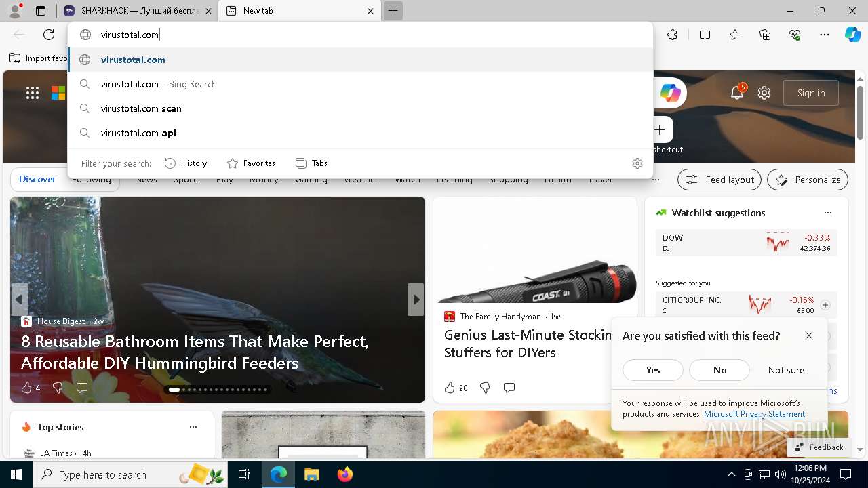Filter search by Tabs
This screenshot has width=868, height=488.
[311, 163]
